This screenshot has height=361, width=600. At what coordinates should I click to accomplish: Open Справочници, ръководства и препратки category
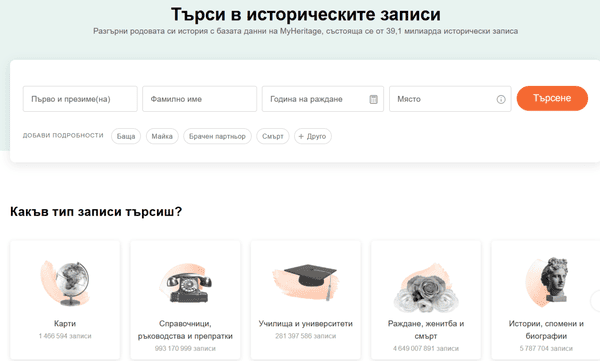pyautogui.click(x=185, y=330)
